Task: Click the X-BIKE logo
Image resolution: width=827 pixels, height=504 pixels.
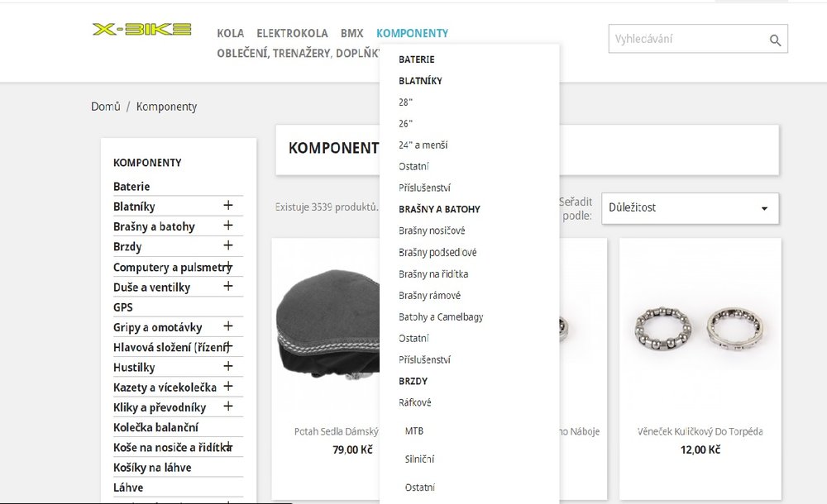Action: point(142,30)
